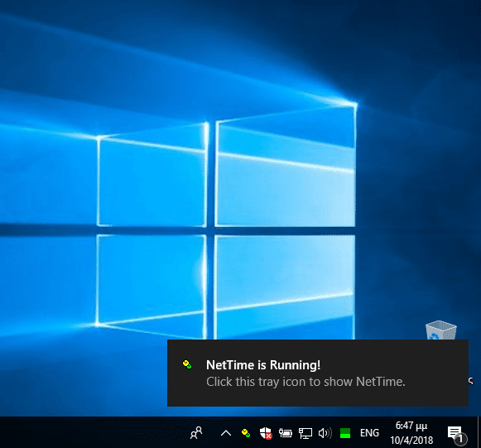
Task: Click the speaker volume icon
Action: click(325, 433)
